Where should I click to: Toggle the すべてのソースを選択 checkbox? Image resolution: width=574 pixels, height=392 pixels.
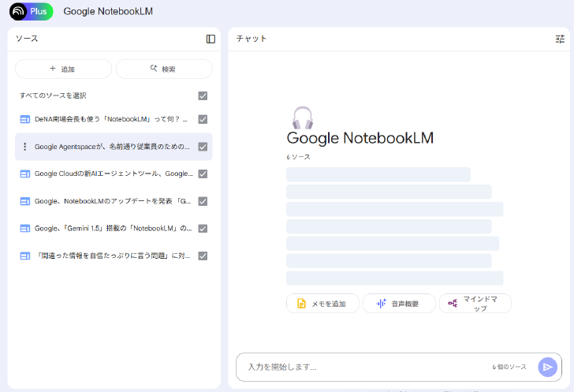203,95
